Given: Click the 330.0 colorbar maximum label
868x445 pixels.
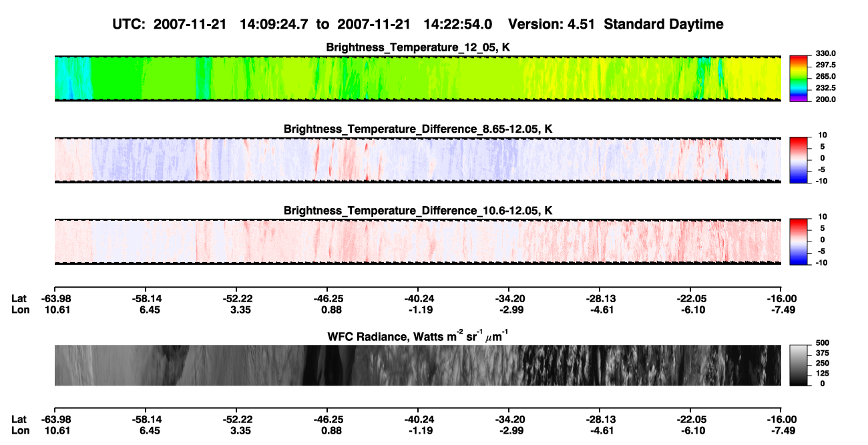Looking at the screenshot, I should pos(826,53).
